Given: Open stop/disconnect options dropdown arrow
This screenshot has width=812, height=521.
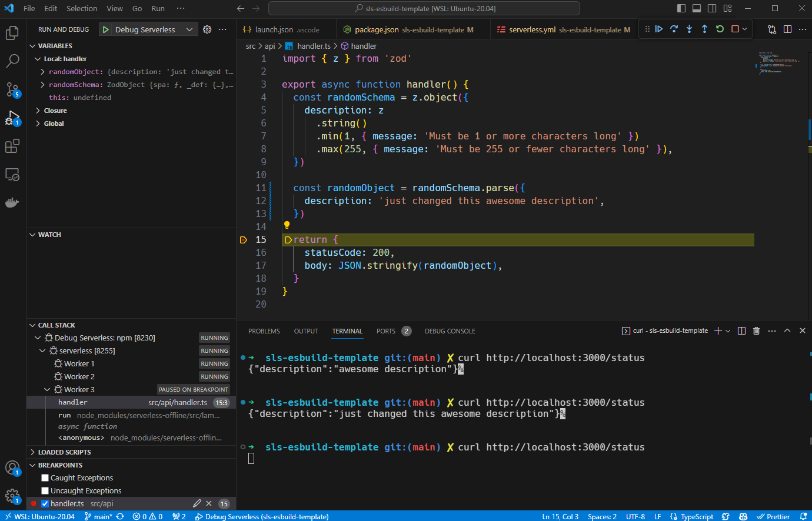Looking at the screenshot, I should coord(745,29).
